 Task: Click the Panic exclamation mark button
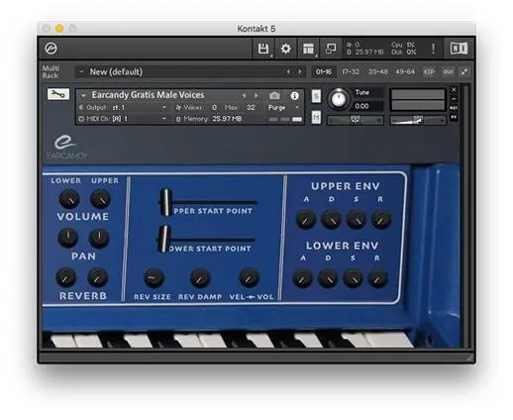[433, 49]
